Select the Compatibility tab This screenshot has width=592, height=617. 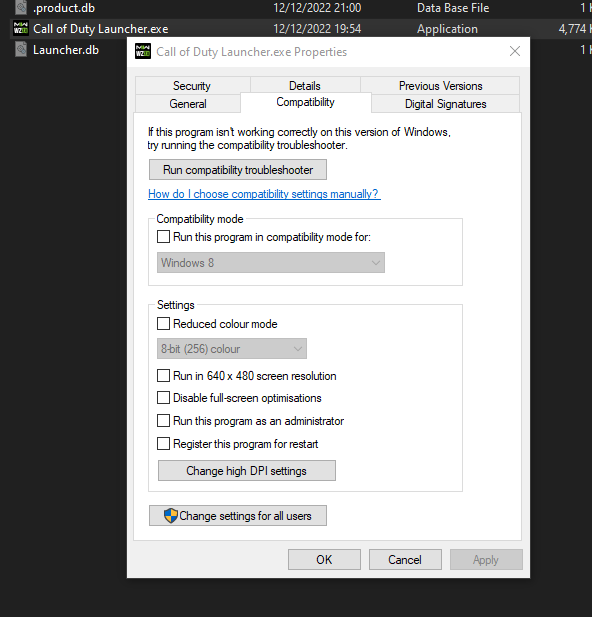[305, 102]
